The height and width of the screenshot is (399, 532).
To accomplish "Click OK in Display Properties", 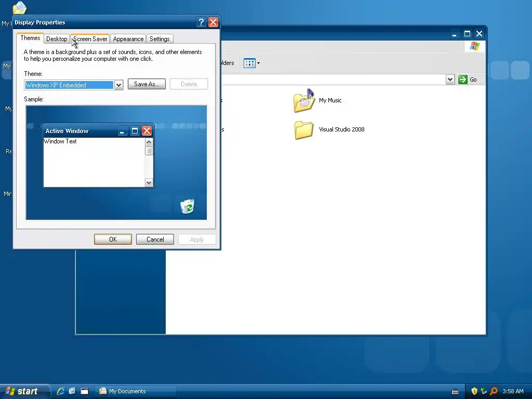I will (113, 239).
